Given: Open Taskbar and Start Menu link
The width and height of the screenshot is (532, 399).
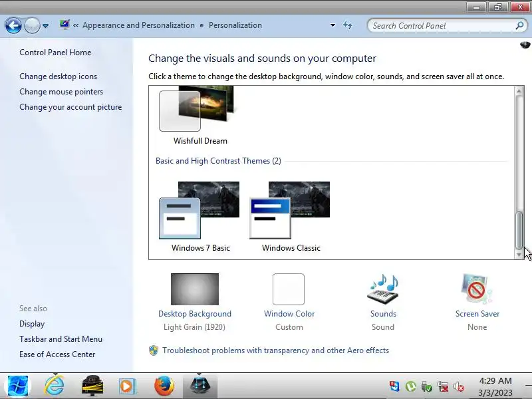Looking at the screenshot, I should (x=61, y=339).
